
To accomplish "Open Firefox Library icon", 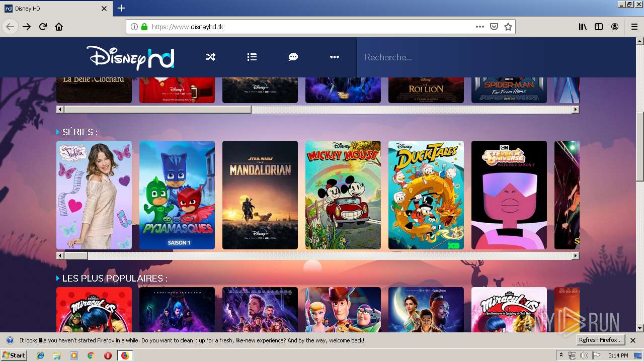I will (583, 27).
